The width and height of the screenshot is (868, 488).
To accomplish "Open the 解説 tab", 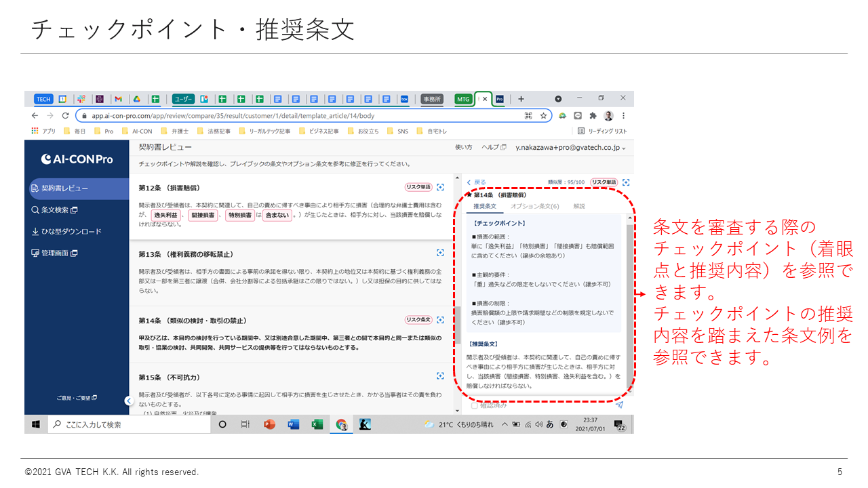I will point(579,206).
